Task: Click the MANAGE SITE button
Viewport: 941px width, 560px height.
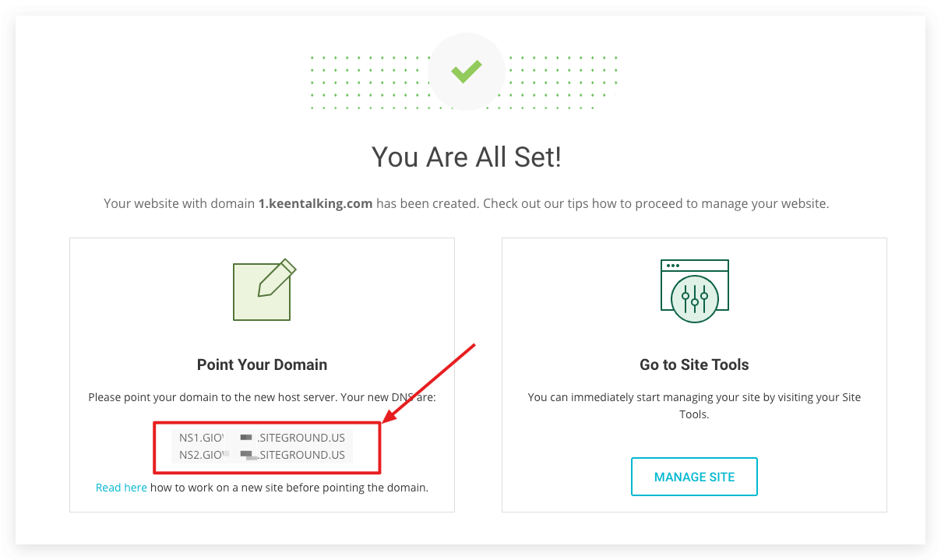Action: pyautogui.click(x=694, y=477)
